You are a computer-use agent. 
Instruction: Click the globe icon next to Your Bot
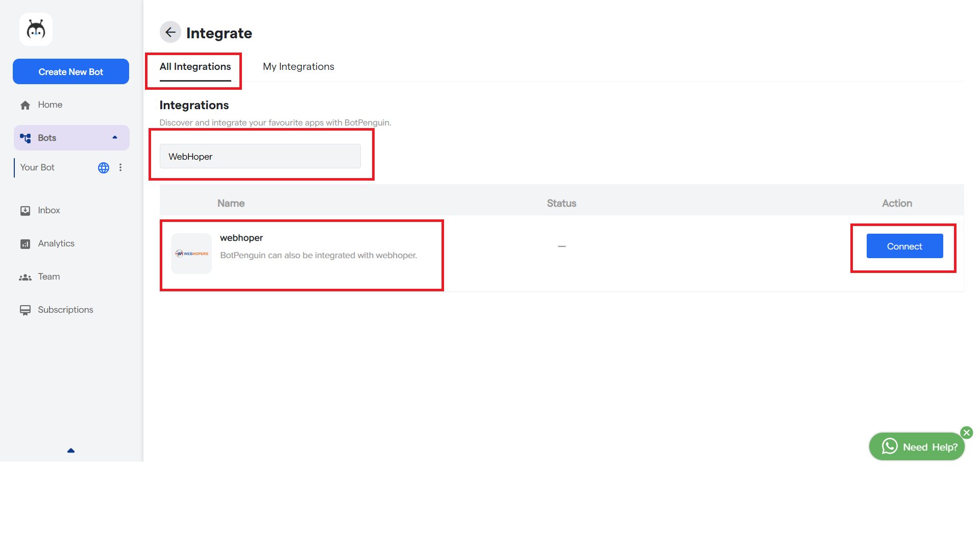pyautogui.click(x=104, y=168)
